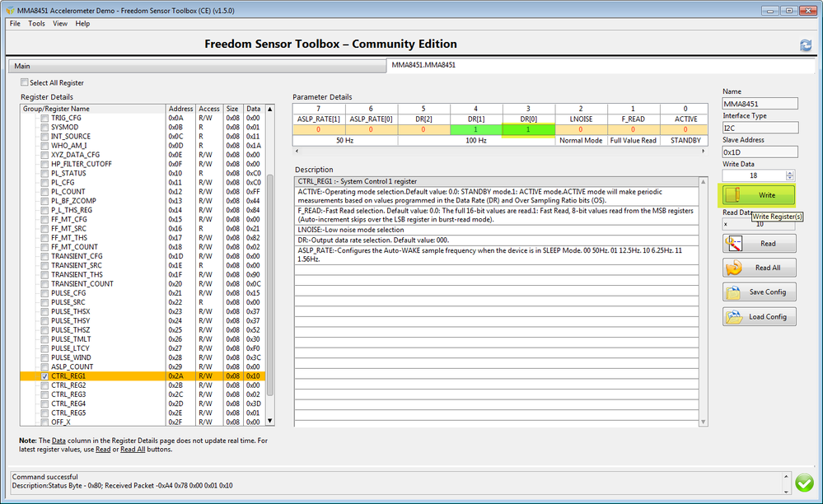Check the WHO_AM_I register checkbox

pyautogui.click(x=44, y=146)
